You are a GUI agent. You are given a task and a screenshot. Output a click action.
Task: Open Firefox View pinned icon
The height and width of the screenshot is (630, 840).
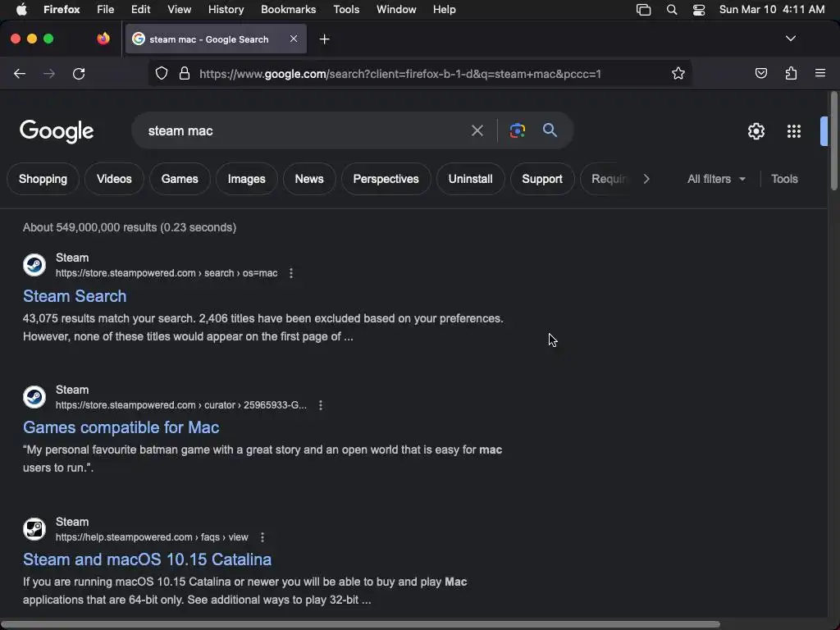tap(103, 39)
